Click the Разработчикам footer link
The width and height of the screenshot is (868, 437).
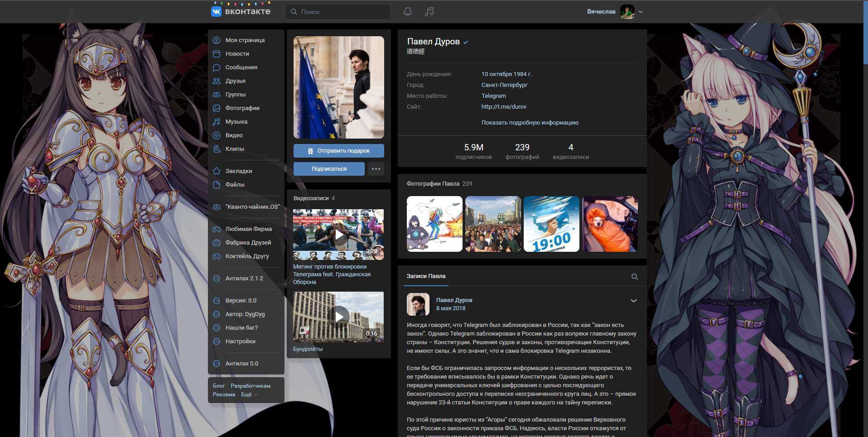point(251,386)
